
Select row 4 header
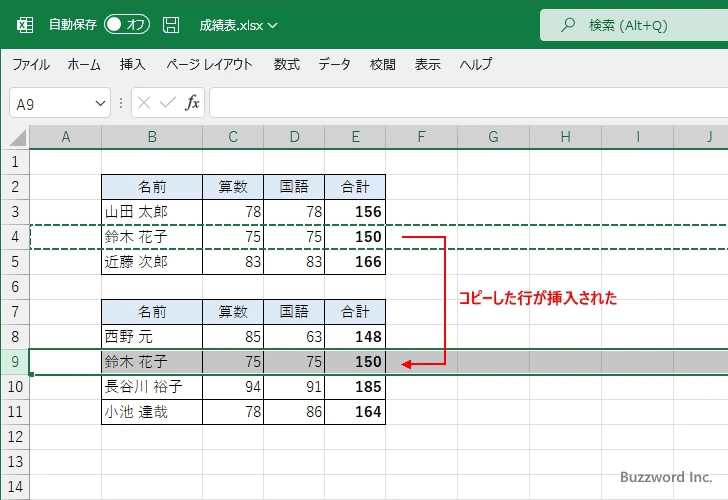15,237
